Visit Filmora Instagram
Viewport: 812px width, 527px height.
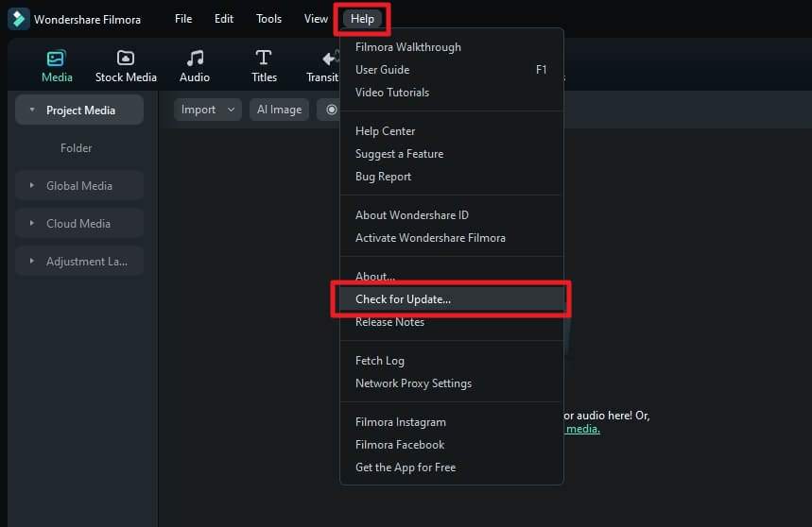[451, 422]
